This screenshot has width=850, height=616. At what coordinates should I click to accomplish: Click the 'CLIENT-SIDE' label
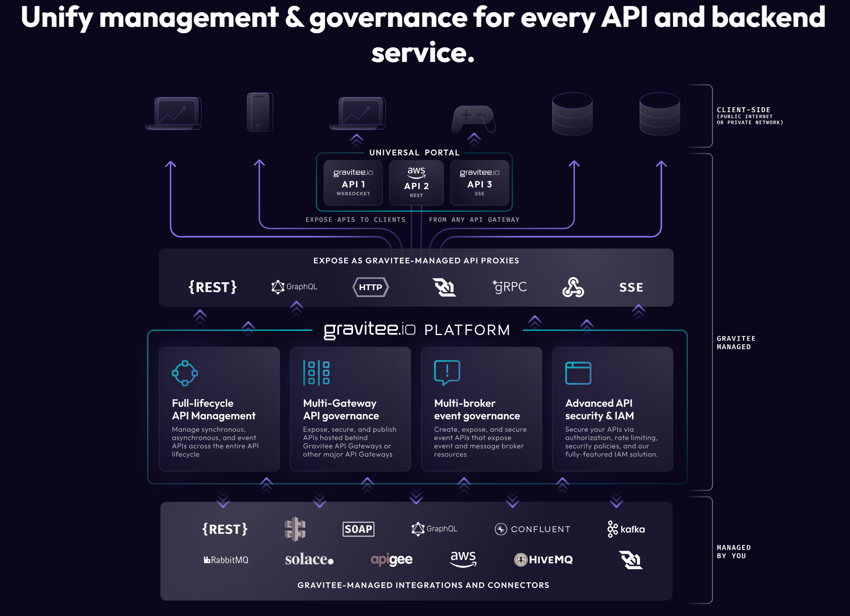point(744,110)
